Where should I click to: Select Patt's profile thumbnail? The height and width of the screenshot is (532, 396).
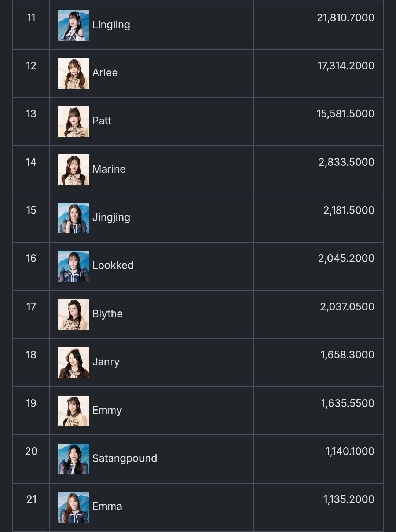coord(74,121)
